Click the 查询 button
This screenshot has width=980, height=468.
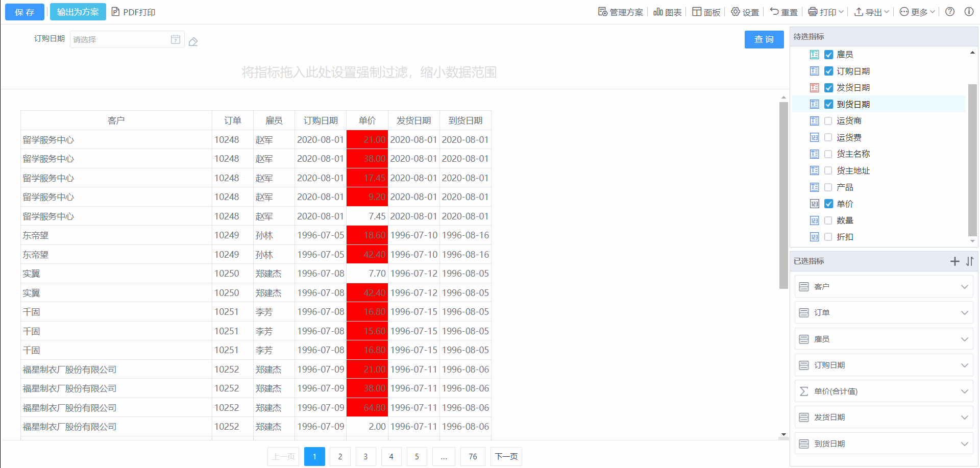tap(764, 39)
